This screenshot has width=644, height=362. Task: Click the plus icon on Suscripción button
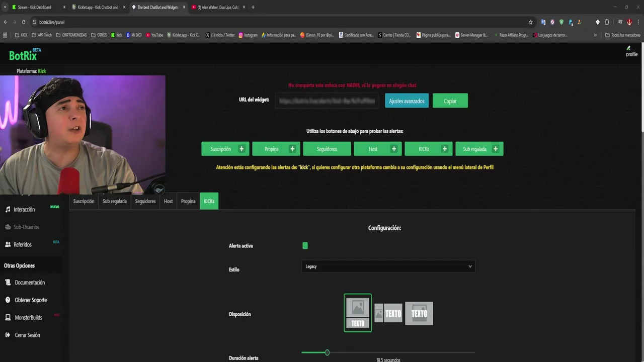242,149
